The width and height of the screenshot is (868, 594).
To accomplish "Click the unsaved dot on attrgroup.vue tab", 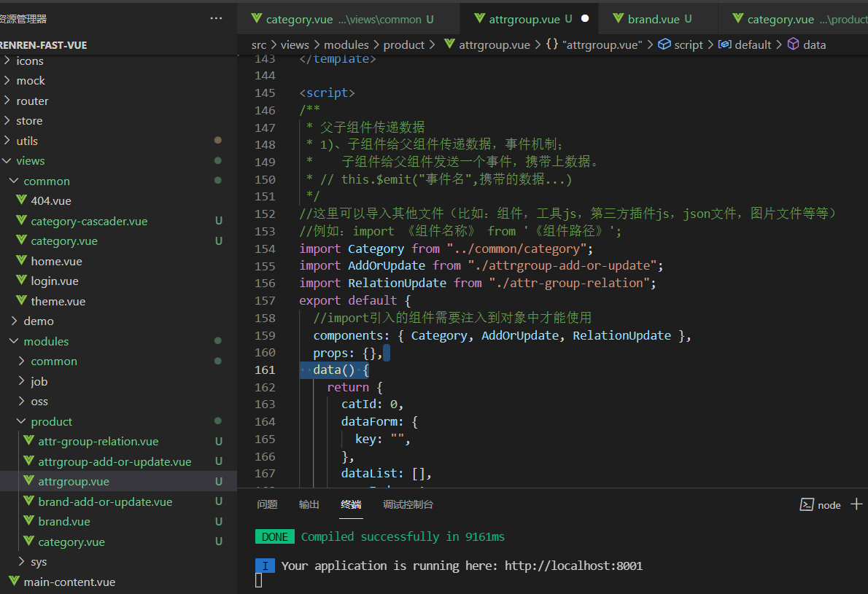I will pos(584,19).
